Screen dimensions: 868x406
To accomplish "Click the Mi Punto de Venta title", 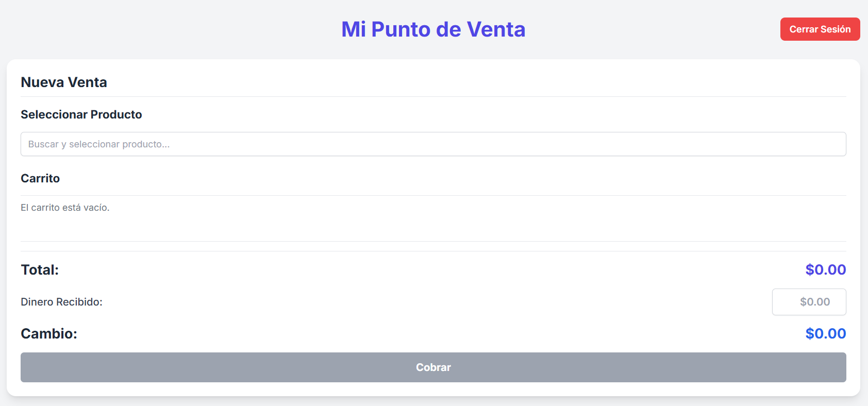I will click(433, 29).
